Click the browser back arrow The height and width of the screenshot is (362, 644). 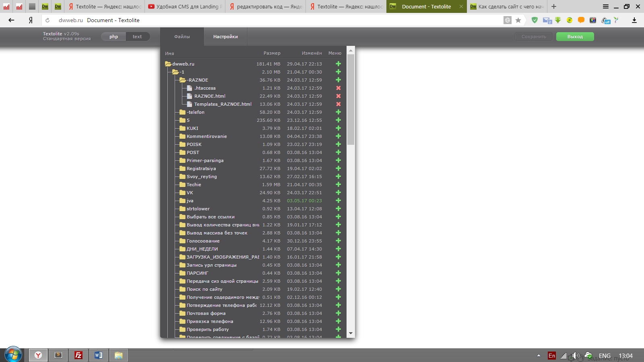(x=11, y=20)
